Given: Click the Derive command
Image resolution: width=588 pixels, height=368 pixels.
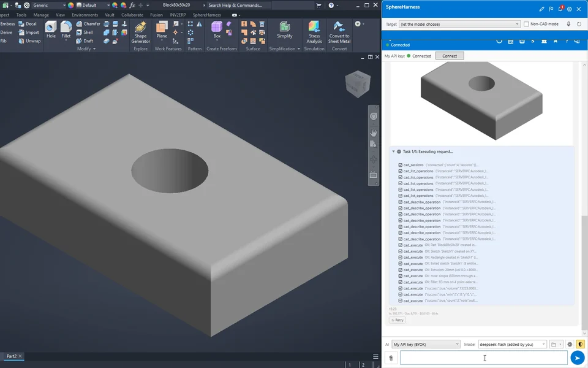Looking at the screenshot, I should (6, 33).
